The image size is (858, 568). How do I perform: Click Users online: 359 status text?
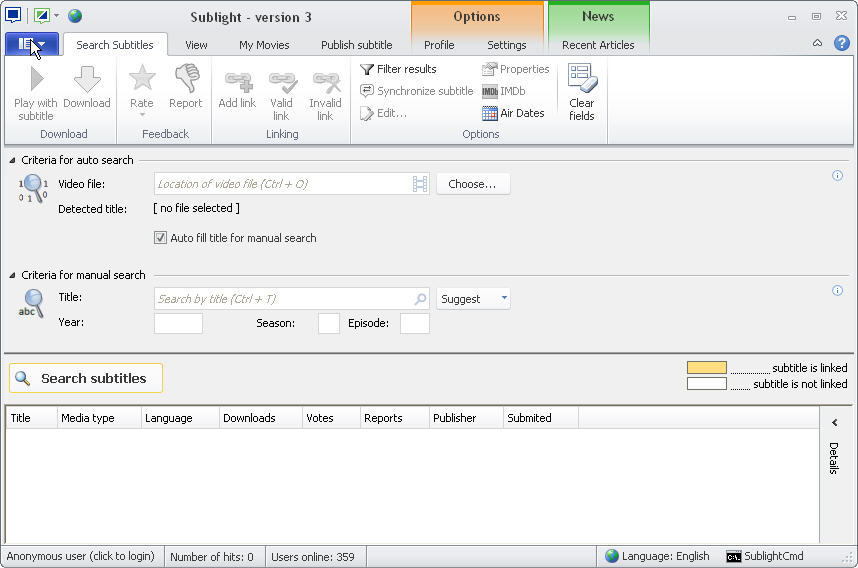313,557
